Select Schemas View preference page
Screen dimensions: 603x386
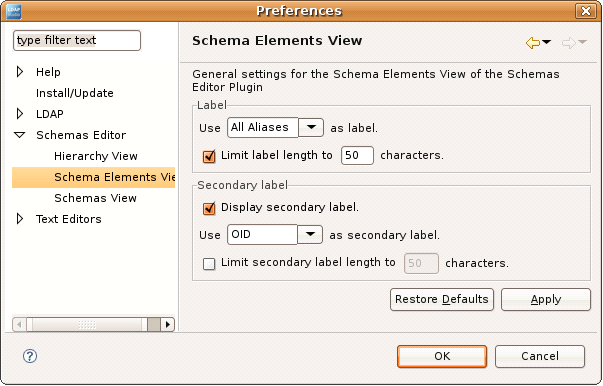(x=95, y=198)
